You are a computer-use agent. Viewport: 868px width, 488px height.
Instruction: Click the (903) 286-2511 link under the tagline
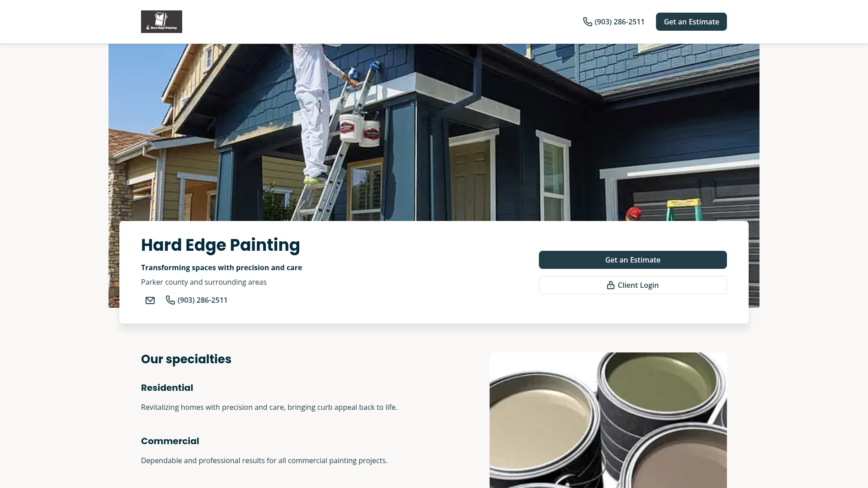tap(197, 300)
